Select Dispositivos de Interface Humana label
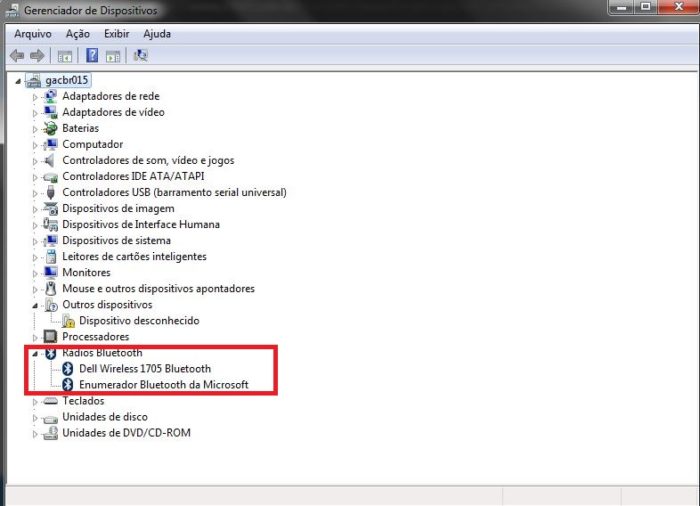Viewport: 700px width, 506px height. (141, 224)
